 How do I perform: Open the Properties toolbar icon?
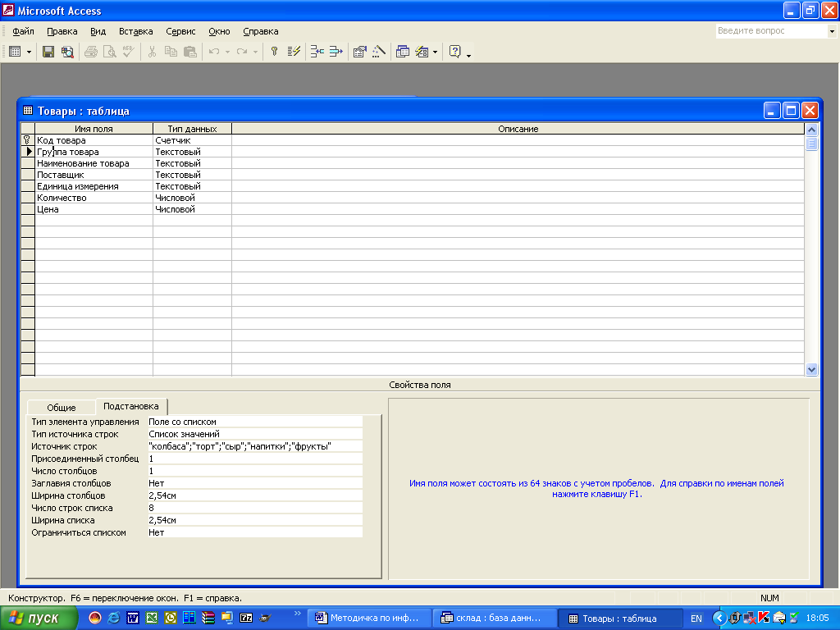tap(360, 52)
